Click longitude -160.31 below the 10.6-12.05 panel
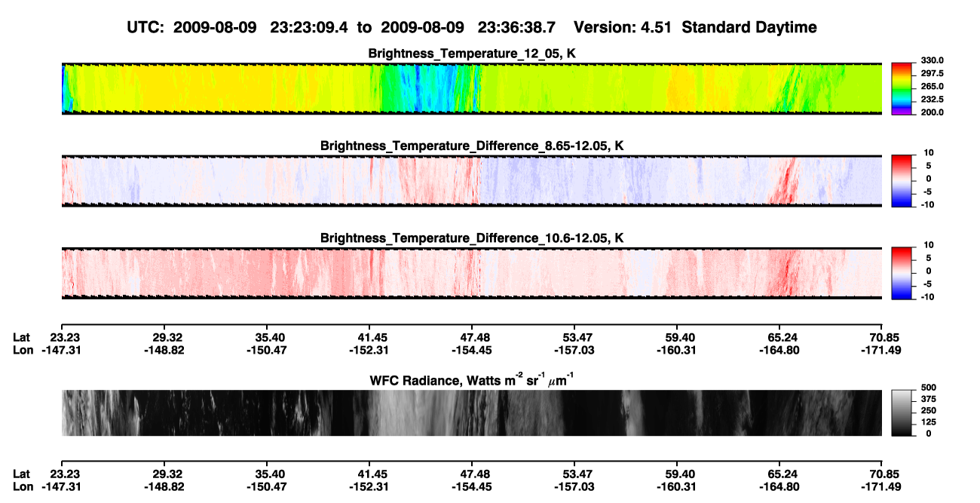 [x=675, y=350]
